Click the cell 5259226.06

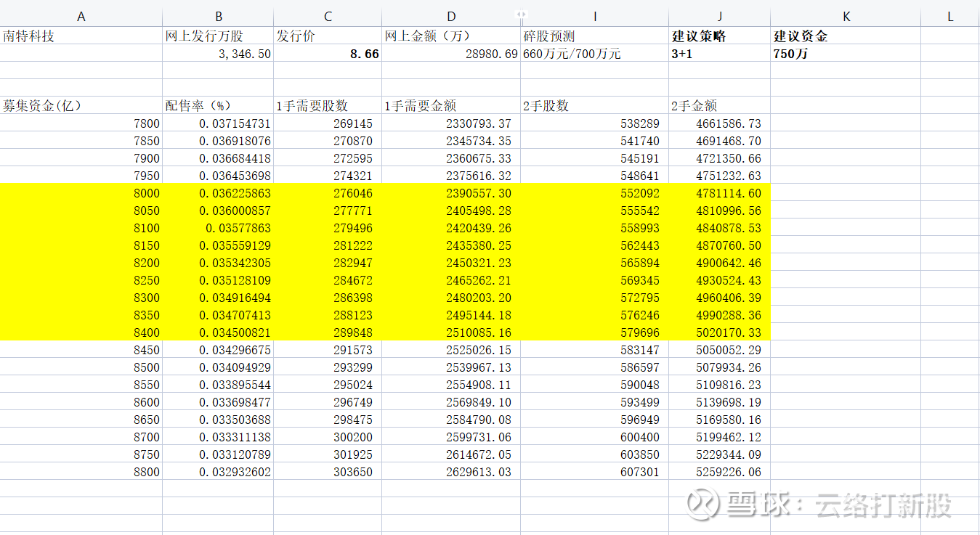[720, 472]
